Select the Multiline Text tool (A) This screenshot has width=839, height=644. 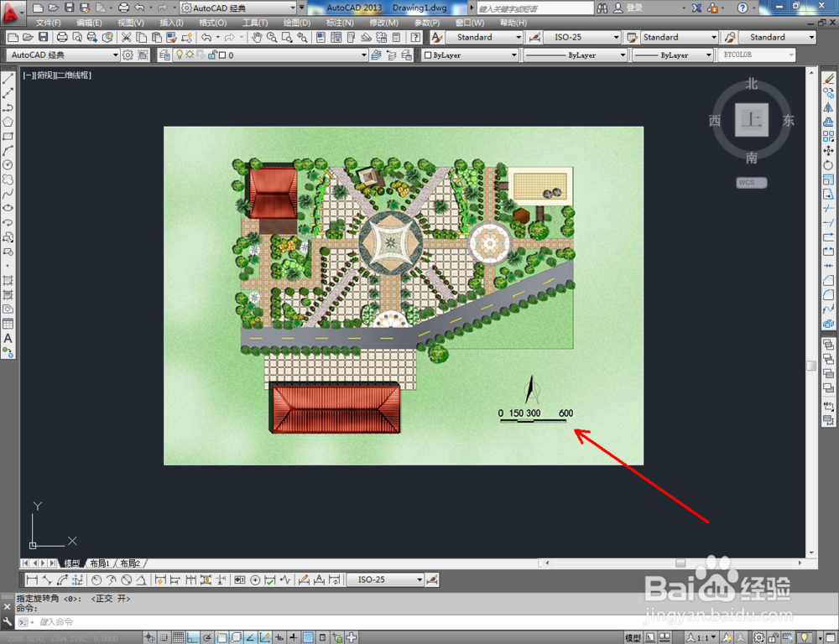[x=8, y=338]
